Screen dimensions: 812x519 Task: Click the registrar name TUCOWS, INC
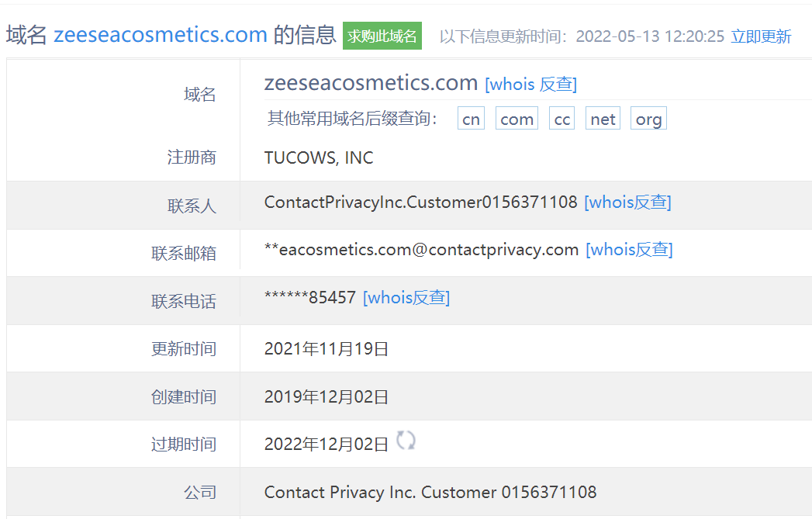point(319,158)
